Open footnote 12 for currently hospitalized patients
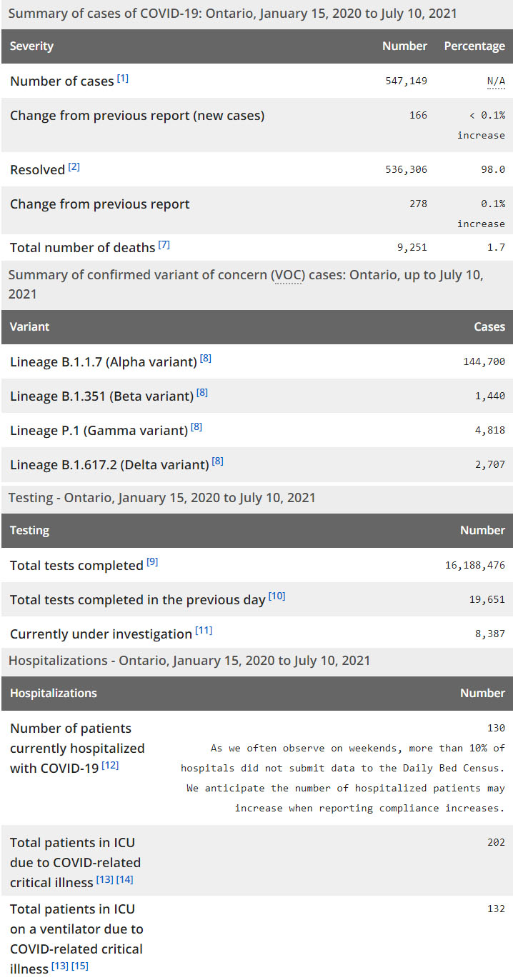513x980 pixels. click(x=110, y=766)
